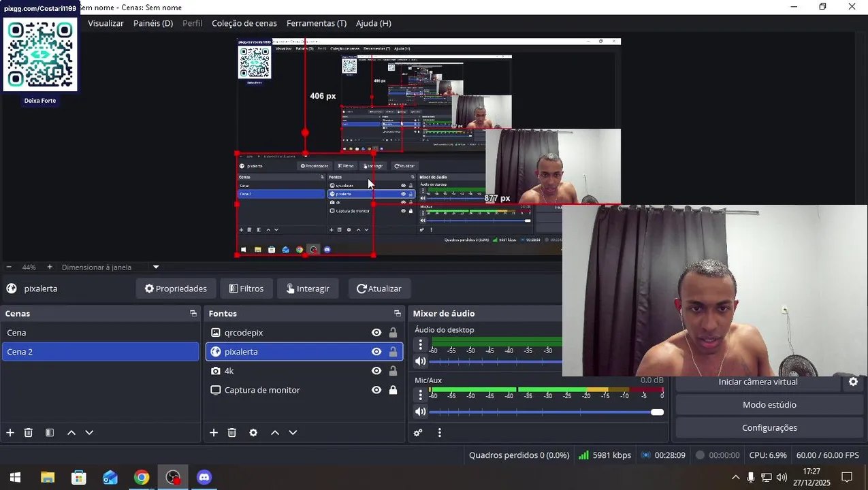Open advanced audio properties gears icon
The height and width of the screenshot is (490, 868).
418,433
